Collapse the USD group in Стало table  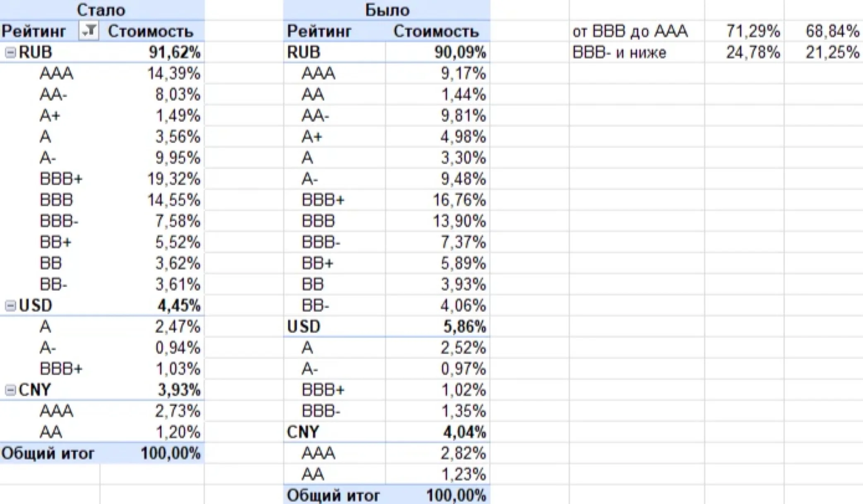pyautogui.click(x=10, y=306)
